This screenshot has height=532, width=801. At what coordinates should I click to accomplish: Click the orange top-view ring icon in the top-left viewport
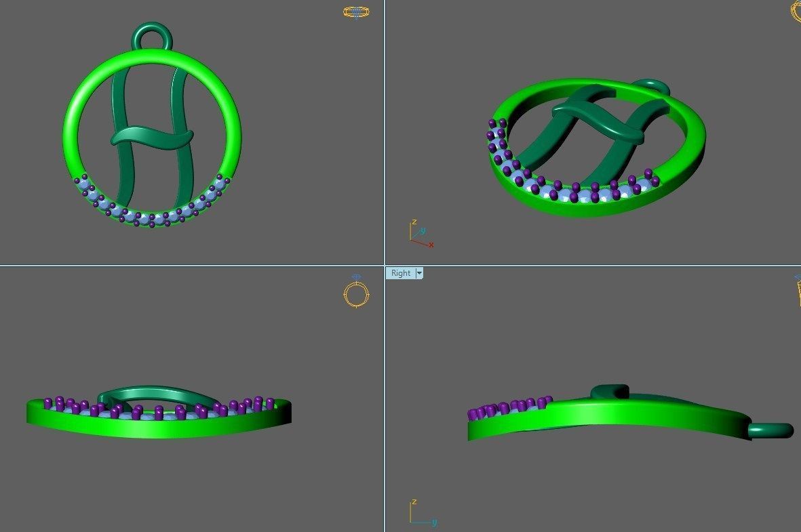356,12
